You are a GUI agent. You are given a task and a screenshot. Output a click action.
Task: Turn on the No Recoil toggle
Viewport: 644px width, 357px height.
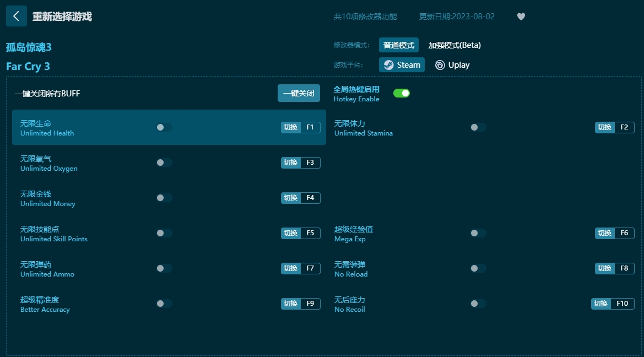coord(478,303)
